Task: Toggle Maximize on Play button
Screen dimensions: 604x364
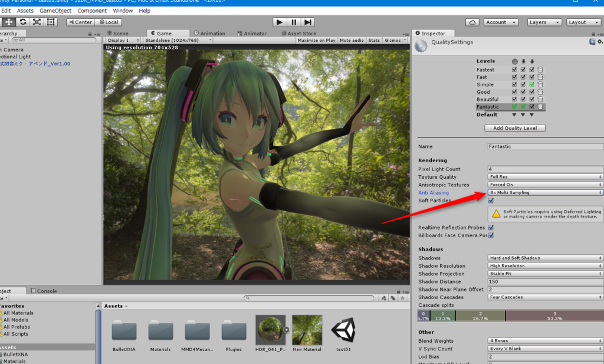Action: pyautogui.click(x=316, y=41)
